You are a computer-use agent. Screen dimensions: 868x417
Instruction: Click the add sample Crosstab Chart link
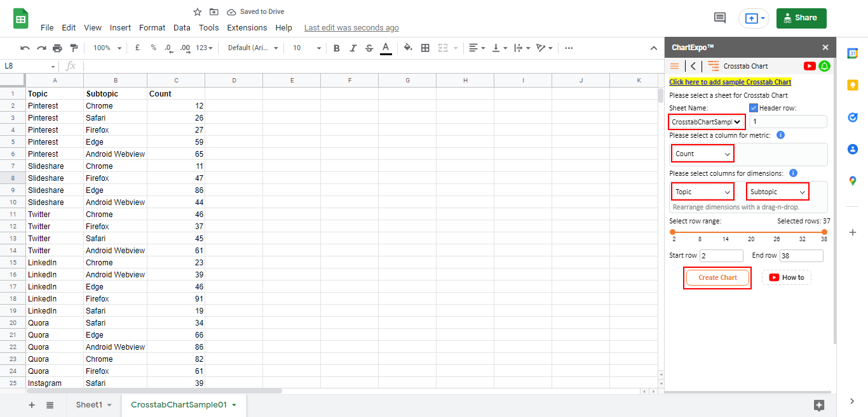(730, 82)
